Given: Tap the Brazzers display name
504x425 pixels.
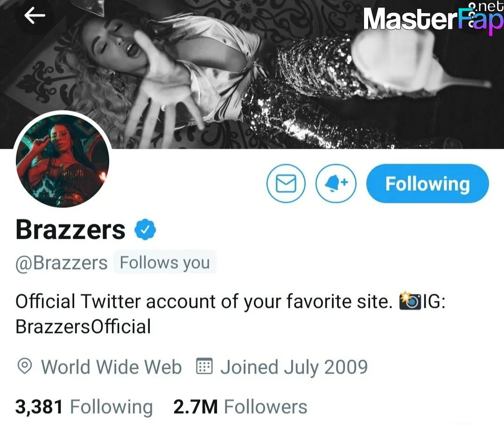Looking at the screenshot, I should click(x=70, y=230).
